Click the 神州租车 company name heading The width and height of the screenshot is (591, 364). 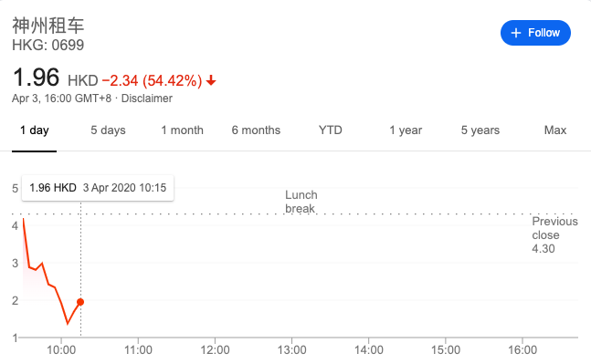tap(48, 26)
